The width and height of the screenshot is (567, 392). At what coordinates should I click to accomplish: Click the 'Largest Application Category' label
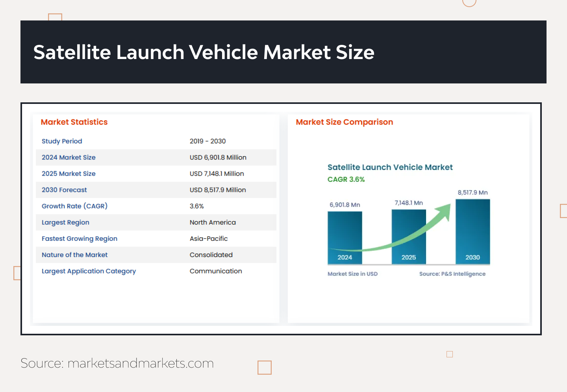(89, 271)
